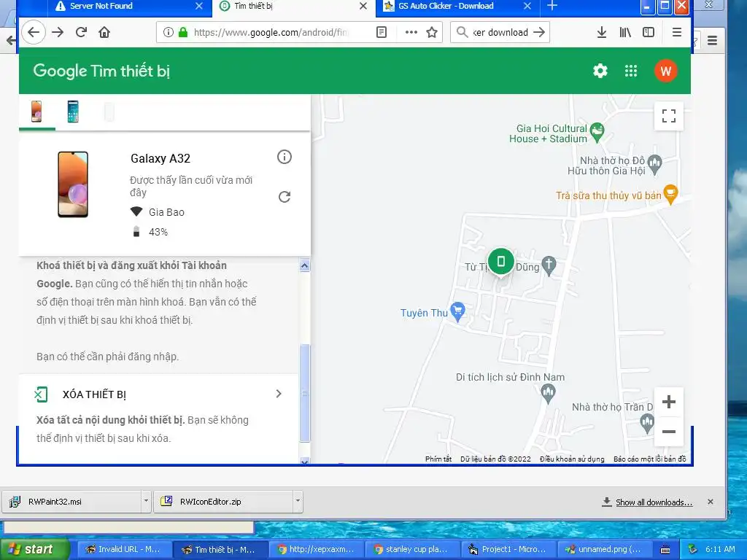The width and height of the screenshot is (747, 560).
Task: Click Báo cáo một lỗi bản đồ link
Action: 650,459
